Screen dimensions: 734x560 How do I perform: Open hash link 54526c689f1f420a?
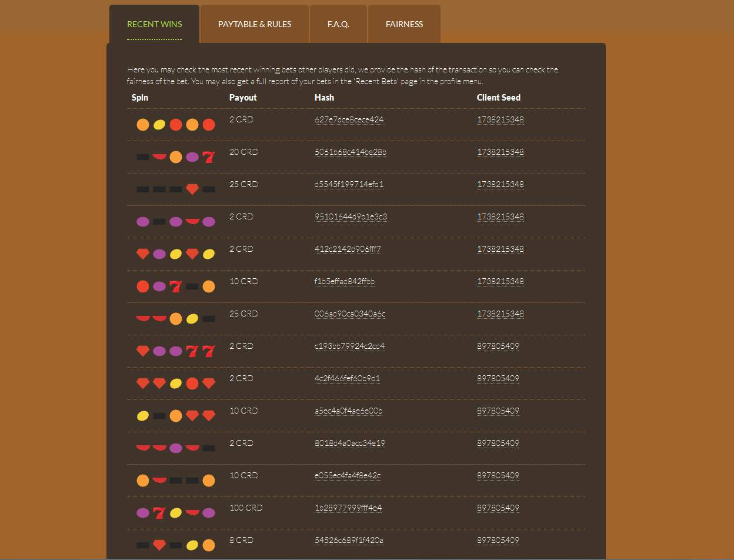point(349,540)
